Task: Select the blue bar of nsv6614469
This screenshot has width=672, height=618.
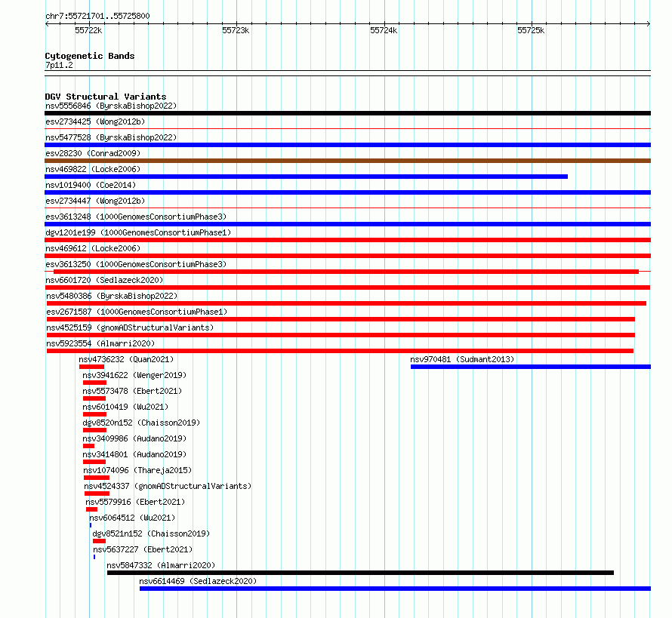Action: 395,589
